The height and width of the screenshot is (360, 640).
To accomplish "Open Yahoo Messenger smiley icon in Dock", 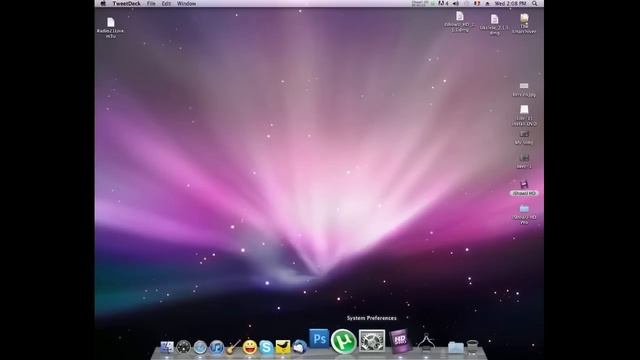I will point(249,347).
